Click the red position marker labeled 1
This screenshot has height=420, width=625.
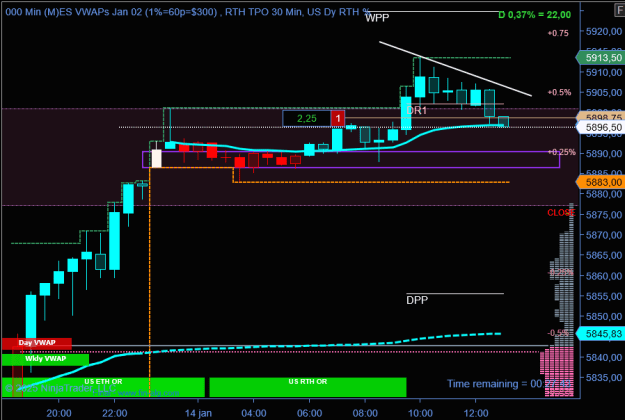[x=338, y=118]
